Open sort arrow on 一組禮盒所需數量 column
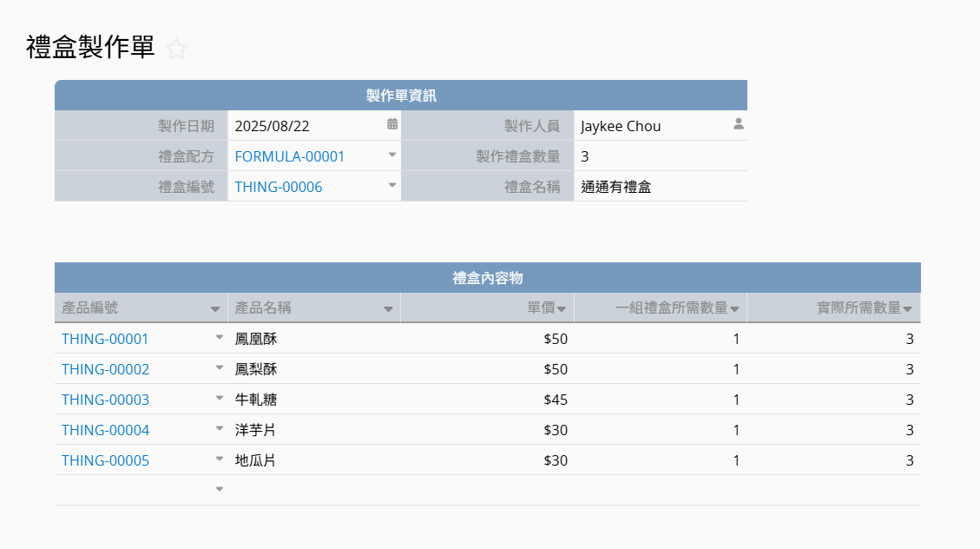Viewport: 980px width, 549px height. coord(734,309)
